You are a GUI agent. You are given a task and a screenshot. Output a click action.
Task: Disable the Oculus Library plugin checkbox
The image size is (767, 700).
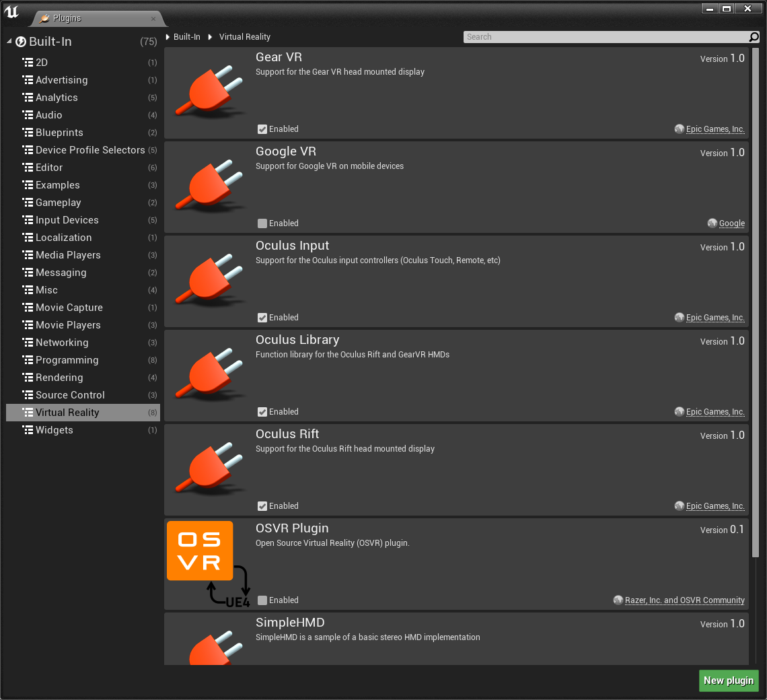pos(262,412)
